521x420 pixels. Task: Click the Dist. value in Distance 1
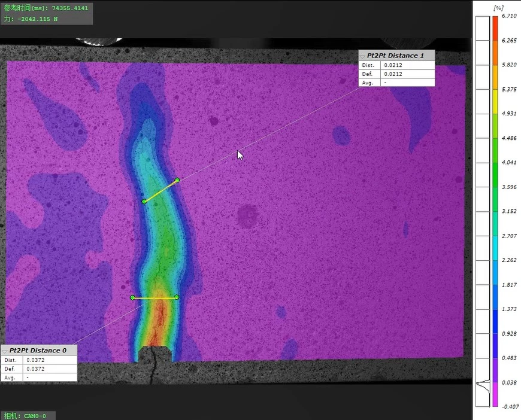click(x=408, y=65)
